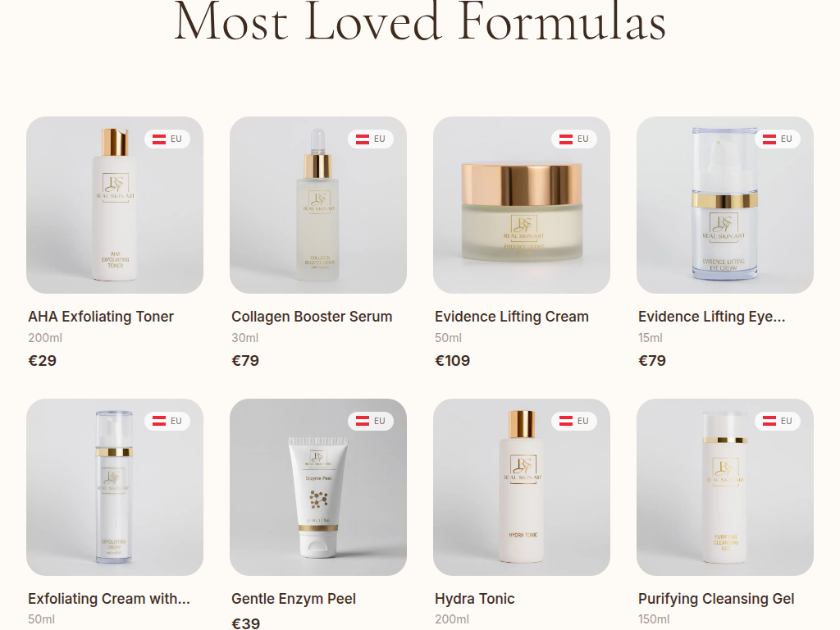The width and height of the screenshot is (840, 630).
Task: Click the EU flag badge on AHA Toner
Action: [x=167, y=139]
